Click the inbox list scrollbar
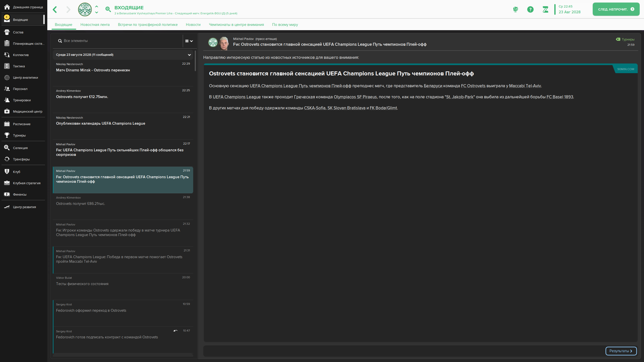Viewport: 644px width, 362px height. pos(195,60)
